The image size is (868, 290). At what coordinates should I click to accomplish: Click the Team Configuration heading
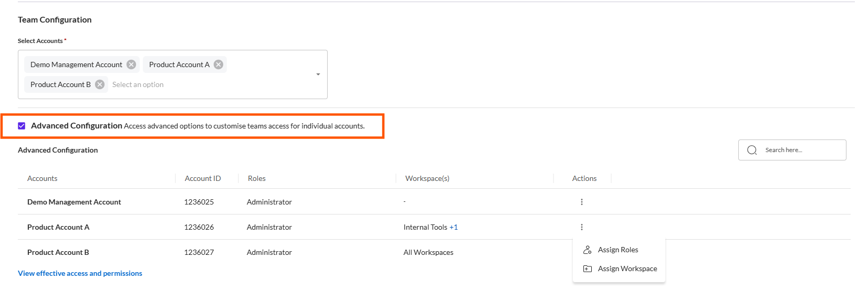55,20
